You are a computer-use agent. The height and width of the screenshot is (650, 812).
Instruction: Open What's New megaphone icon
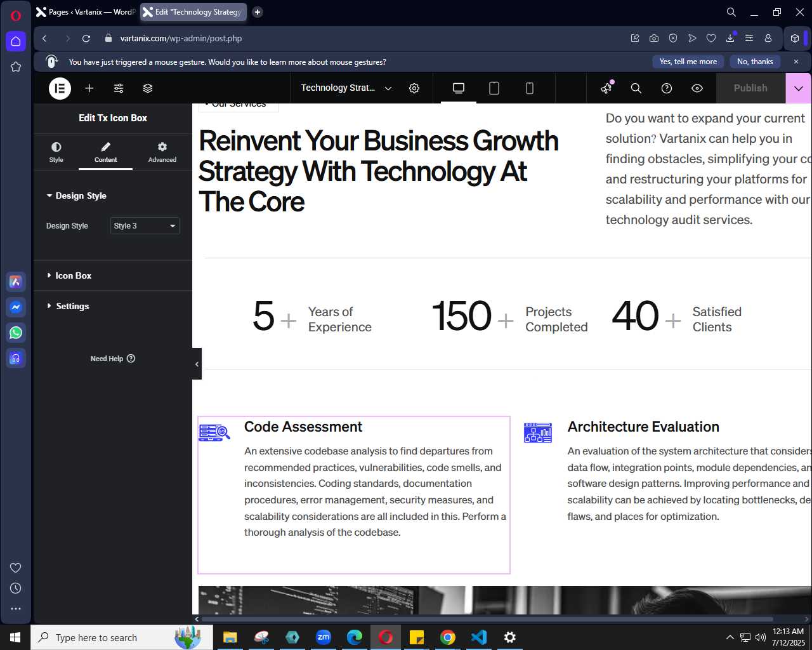[607, 88]
